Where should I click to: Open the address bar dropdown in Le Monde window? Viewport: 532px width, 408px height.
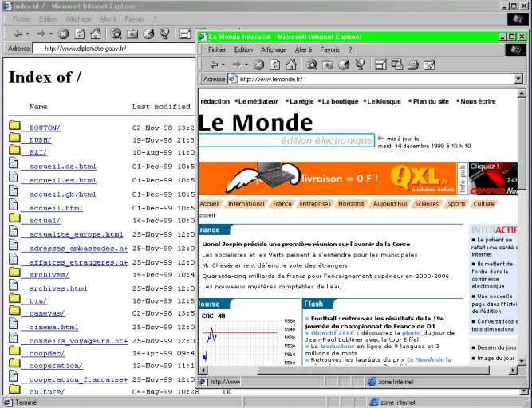pos(518,79)
